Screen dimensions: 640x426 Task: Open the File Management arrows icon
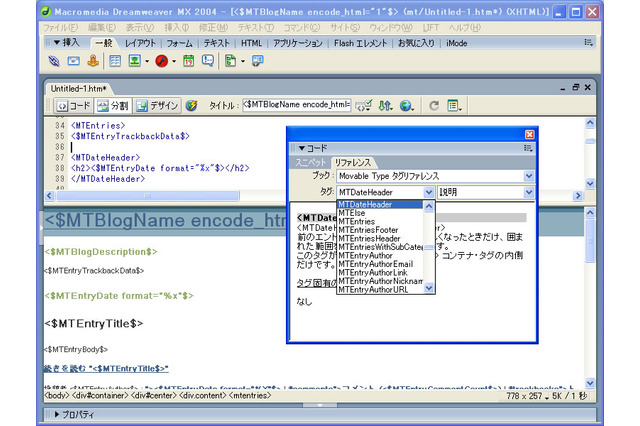385,106
